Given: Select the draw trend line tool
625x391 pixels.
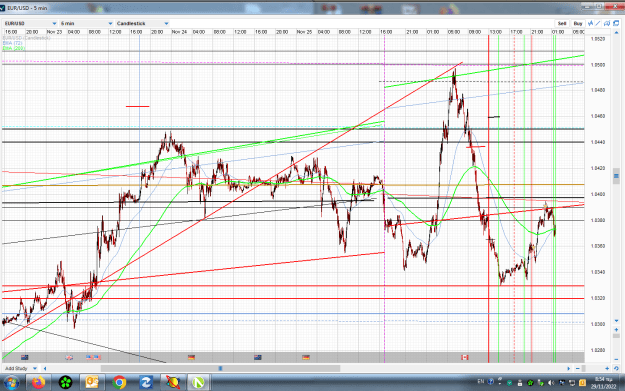Looking at the screenshot, I should point(598,24).
